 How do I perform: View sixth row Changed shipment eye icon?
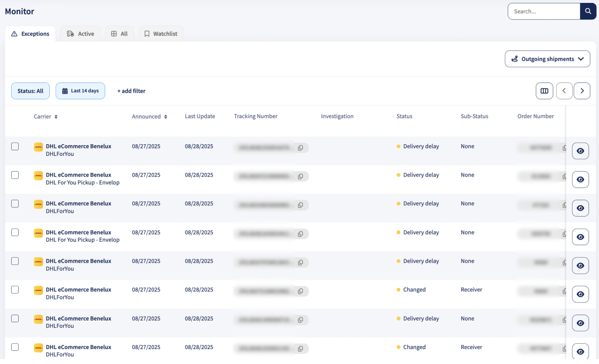580,294
